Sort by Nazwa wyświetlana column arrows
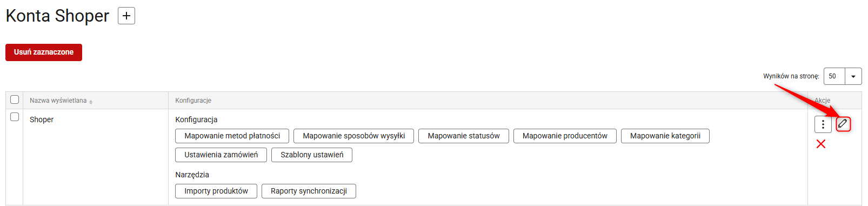 click(x=91, y=102)
